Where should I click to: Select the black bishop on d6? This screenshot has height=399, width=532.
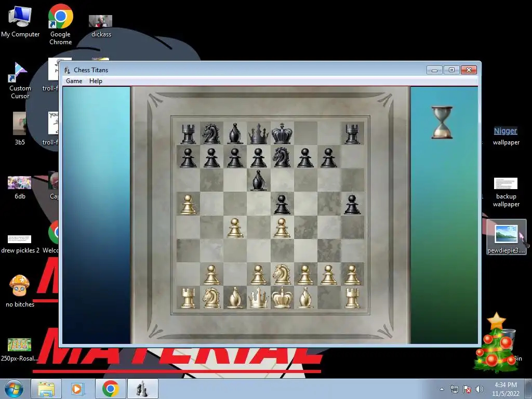259,180
